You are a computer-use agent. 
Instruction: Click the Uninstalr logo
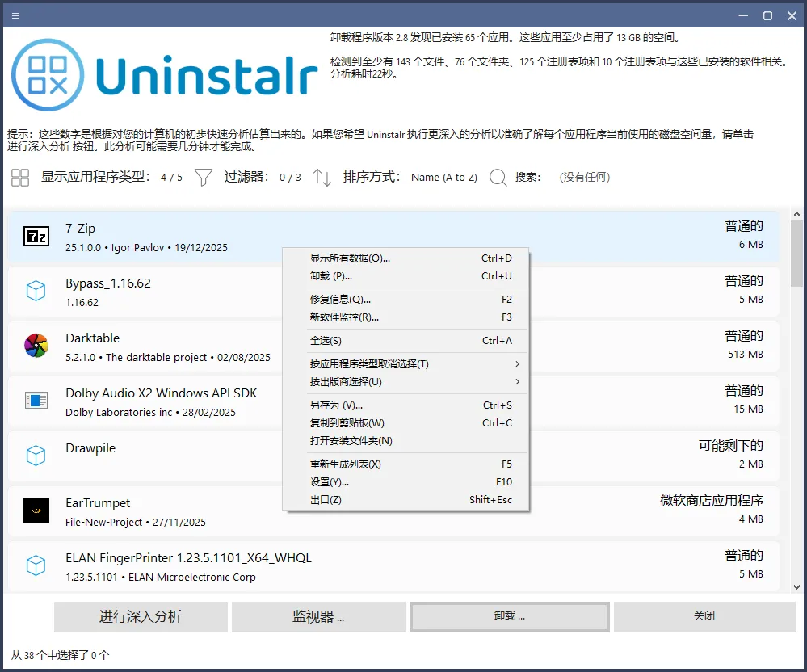[164, 75]
